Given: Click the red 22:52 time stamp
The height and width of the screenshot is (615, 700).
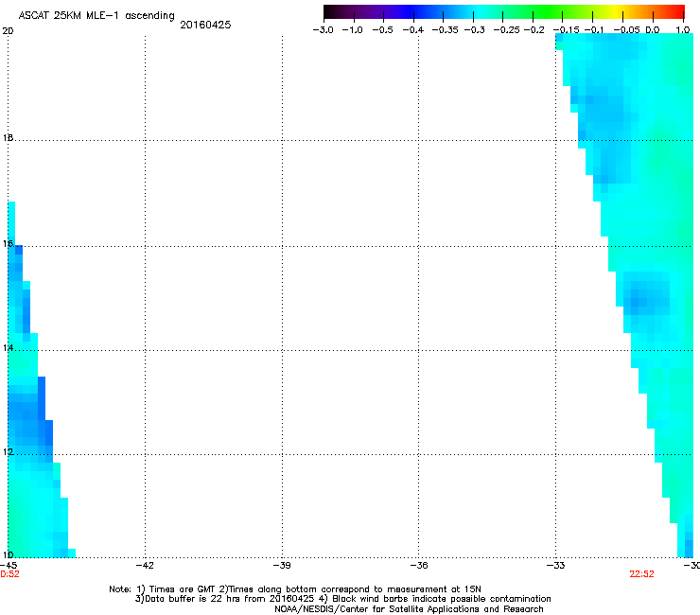Looking at the screenshot, I should [641, 574].
